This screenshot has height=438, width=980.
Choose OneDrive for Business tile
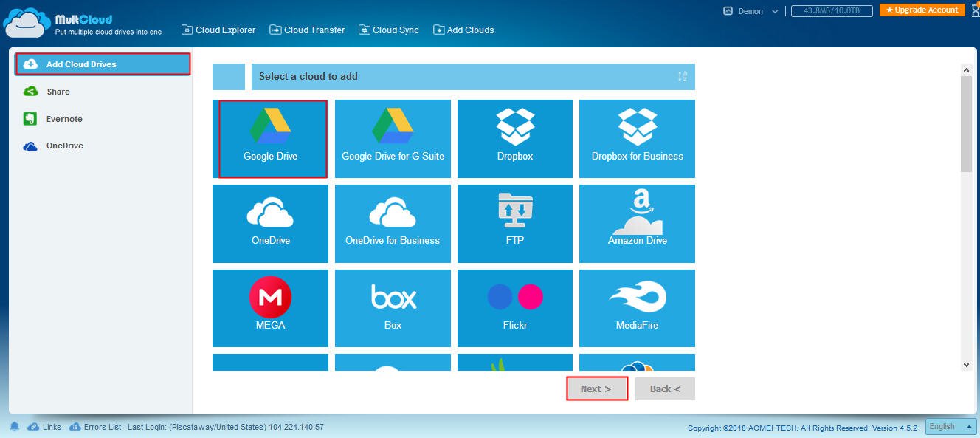click(x=393, y=224)
